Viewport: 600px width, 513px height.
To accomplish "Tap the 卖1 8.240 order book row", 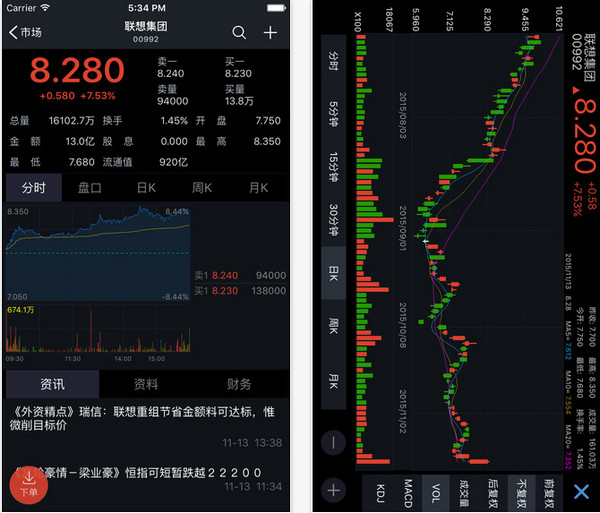I will 240,275.
